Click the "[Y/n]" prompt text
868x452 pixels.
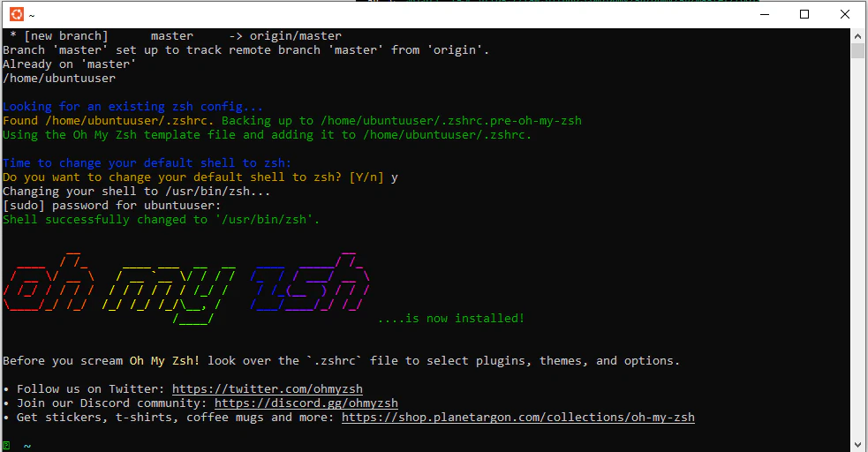[366, 177]
